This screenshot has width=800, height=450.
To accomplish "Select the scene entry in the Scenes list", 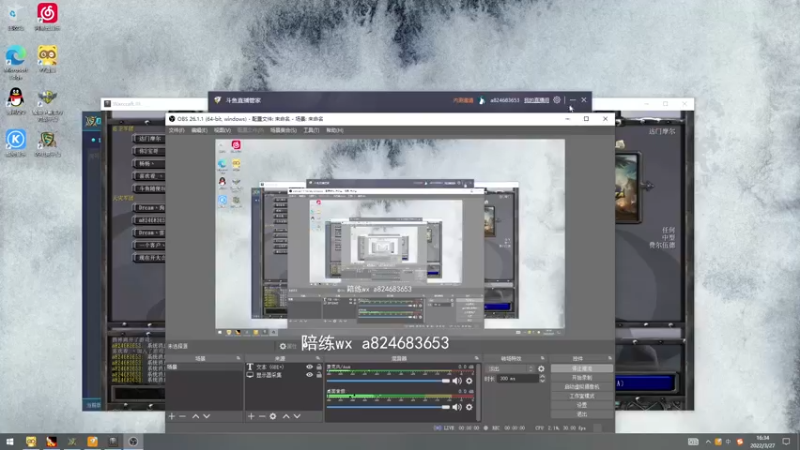I will point(204,367).
